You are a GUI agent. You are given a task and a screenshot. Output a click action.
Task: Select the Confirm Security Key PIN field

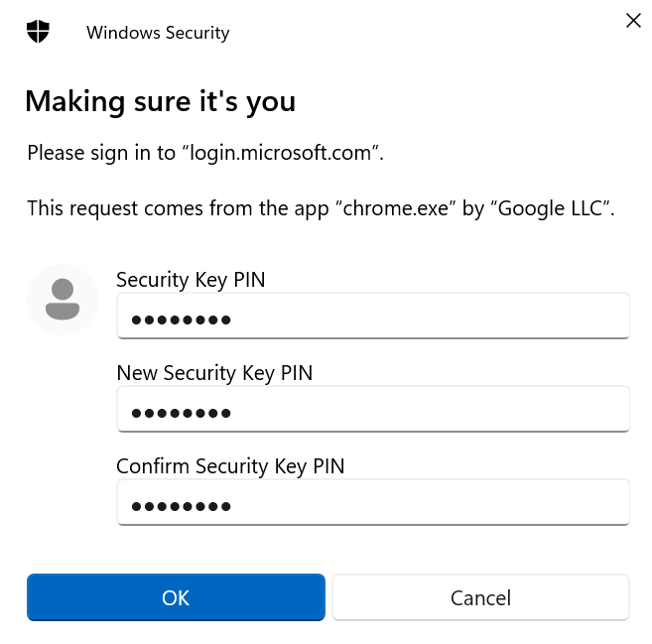[x=372, y=503]
